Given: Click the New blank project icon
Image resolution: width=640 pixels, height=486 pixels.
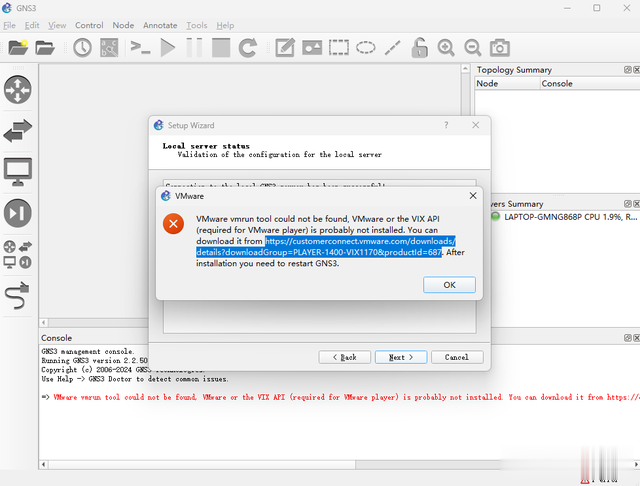Looking at the screenshot, I should coord(18,48).
